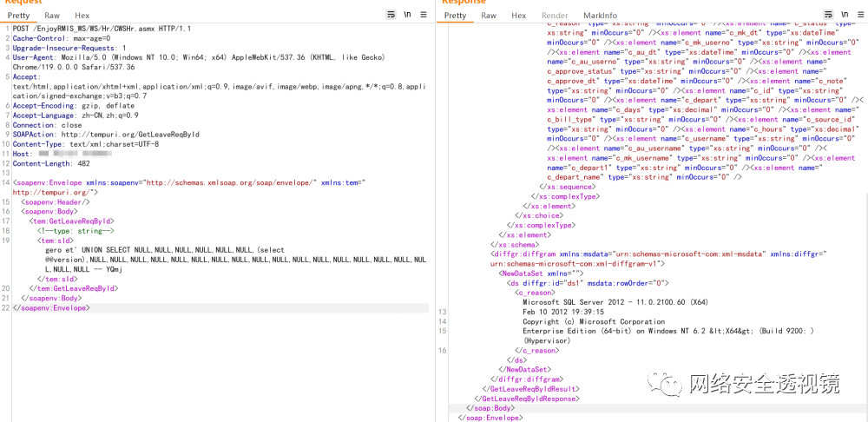Click the Feb 10 2012 19:39:15 line
This screenshot has width=868, height=422.
(563, 312)
